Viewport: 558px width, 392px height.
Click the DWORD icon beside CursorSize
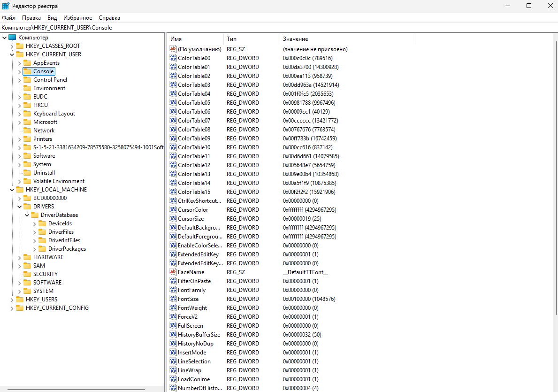(x=173, y=219)
